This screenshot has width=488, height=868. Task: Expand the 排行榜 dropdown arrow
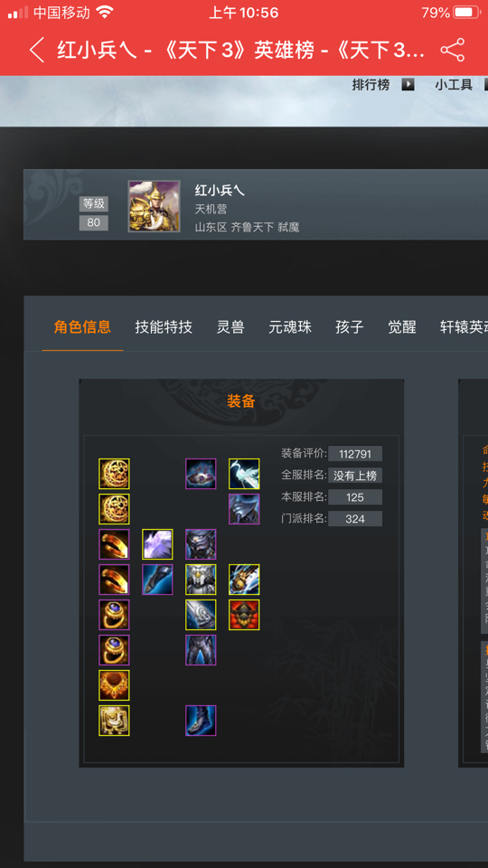408,85
